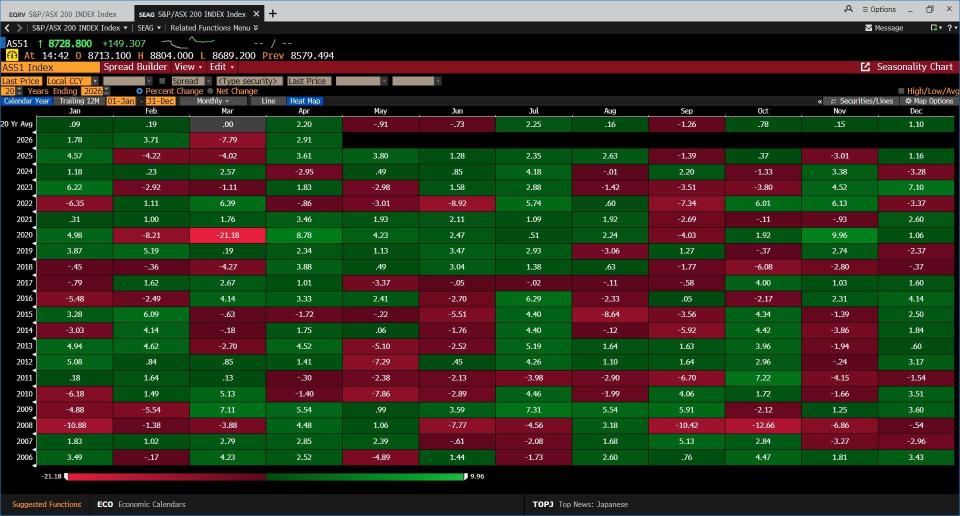Click the green export screen icon
The width and height of the screenshot is (960, 516).
coord(936,28)
